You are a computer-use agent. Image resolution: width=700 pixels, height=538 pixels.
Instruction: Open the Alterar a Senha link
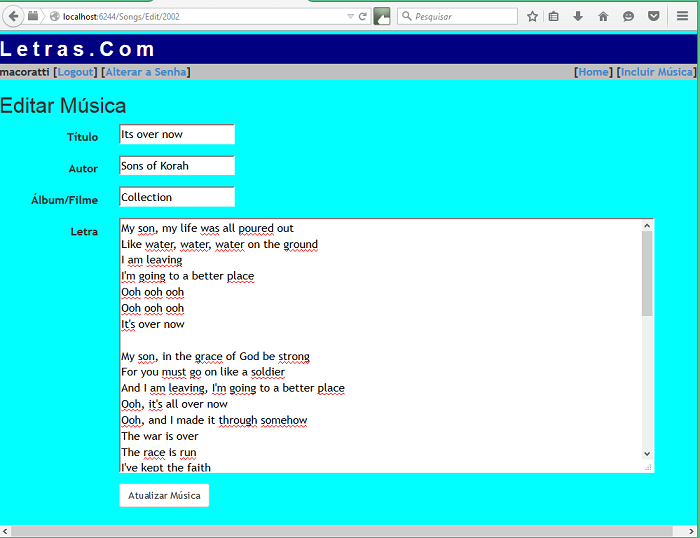pyautogui.click(x=146, y=72)
